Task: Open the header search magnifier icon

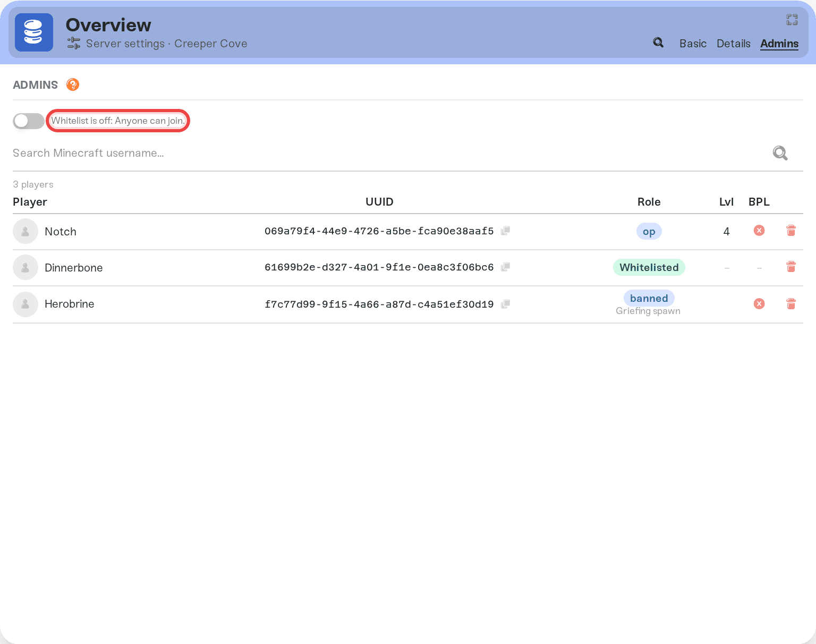Action: [x=658, y=43]
